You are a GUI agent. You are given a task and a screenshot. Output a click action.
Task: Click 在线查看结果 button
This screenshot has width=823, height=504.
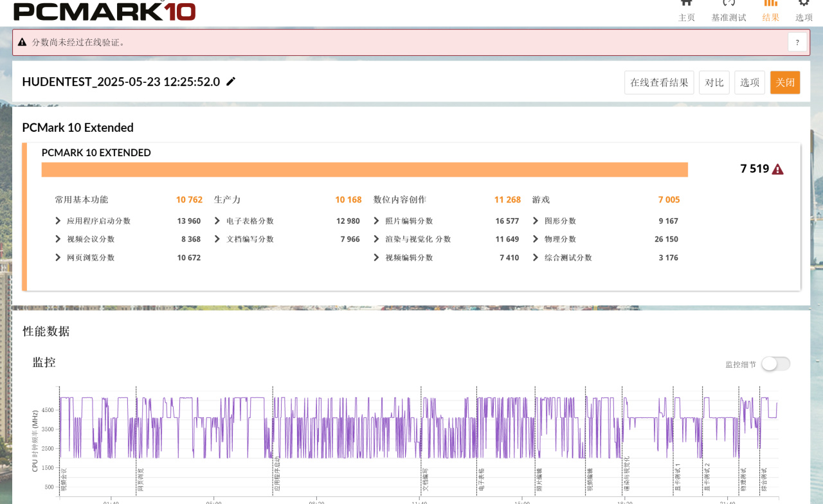[659, 82]
